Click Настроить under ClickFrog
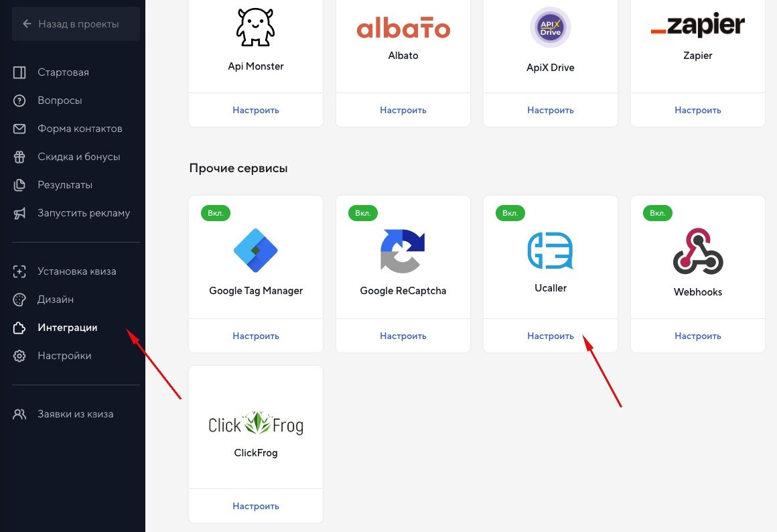The height and width of the screenshot is (532, 777). 256,507
